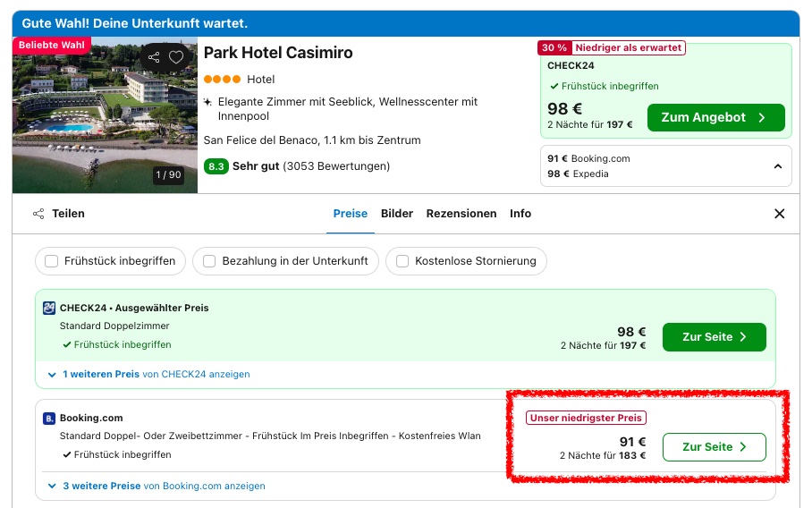The image size is (812, 508).
Task: Select the Info tab
Action: [520, 214]
